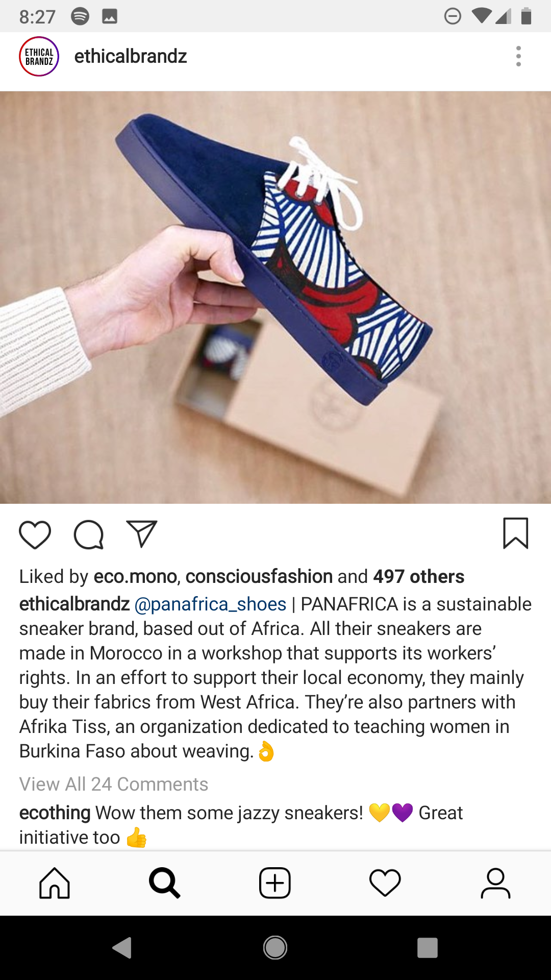The image size is (551, 980).
Task: Show the 497 others who liked
Action: click(x=419, y=576)
